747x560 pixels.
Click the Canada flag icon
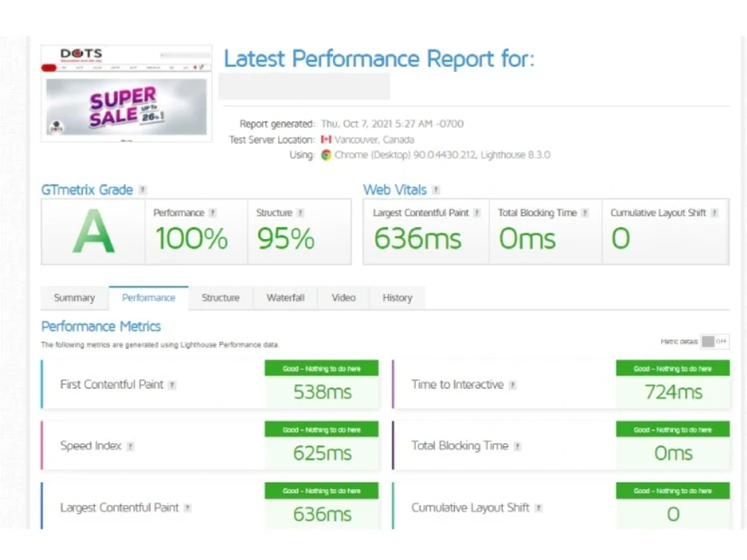pos(326,140)
